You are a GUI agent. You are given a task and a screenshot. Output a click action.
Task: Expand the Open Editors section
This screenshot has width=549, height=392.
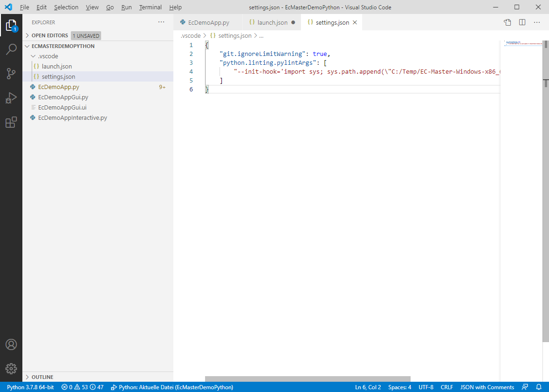pyautogui.click(x=49, y=35)
